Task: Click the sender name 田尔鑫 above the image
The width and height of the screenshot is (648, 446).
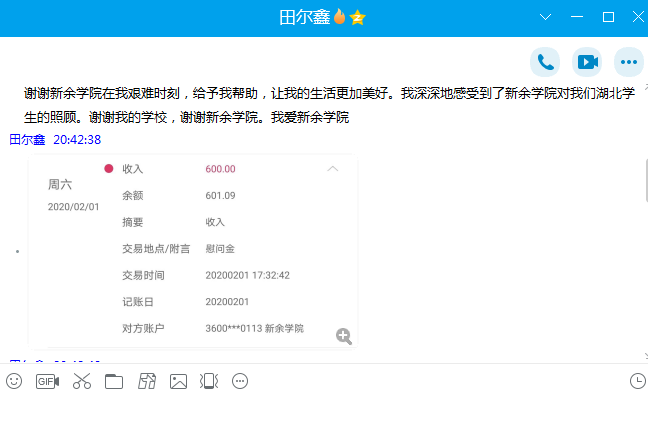Action: click(x=27, y=140)
